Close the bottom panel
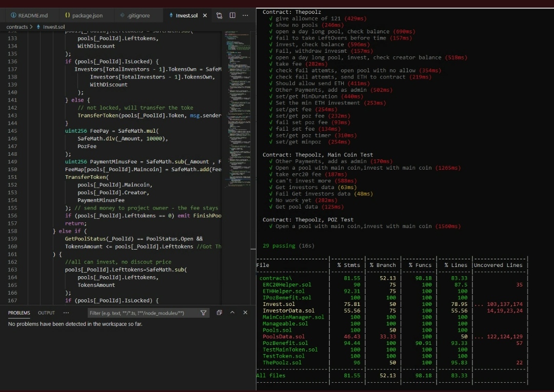This screenshot has height=392, width=554. point(245,313)
